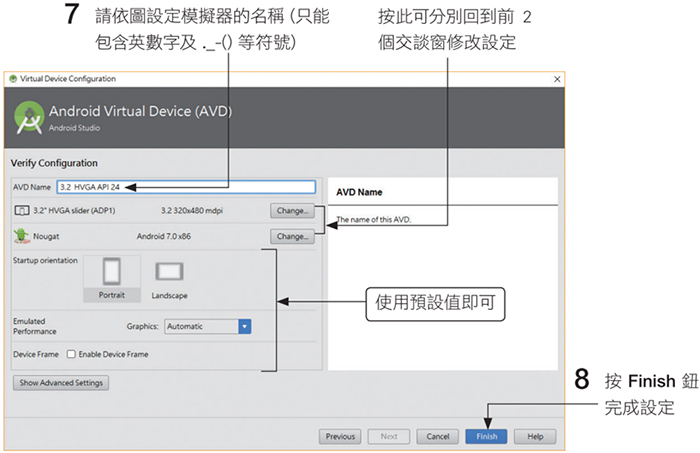Cancel the virtual device configuration

coord(438,436)
